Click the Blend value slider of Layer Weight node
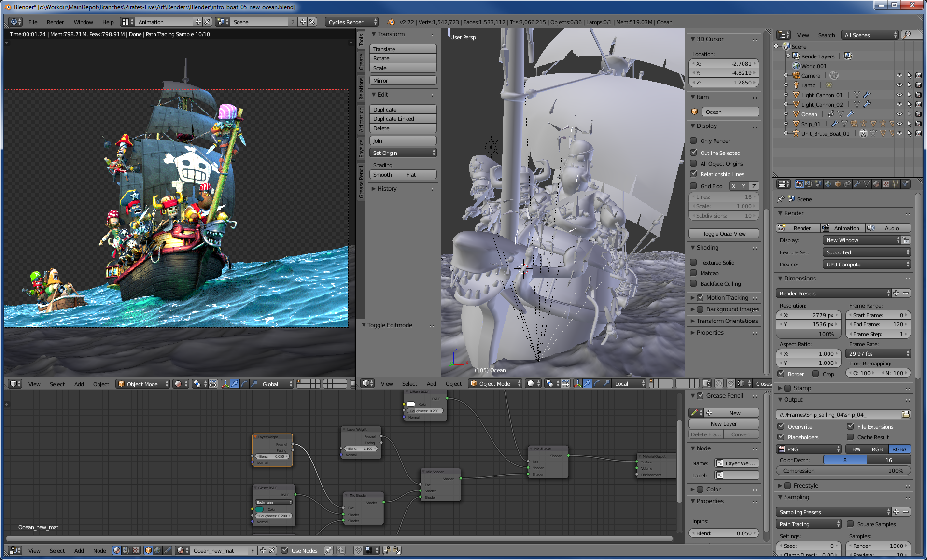The width and height of the screenshot is (927, 560). pyautogui.click(x=272, y=456)
